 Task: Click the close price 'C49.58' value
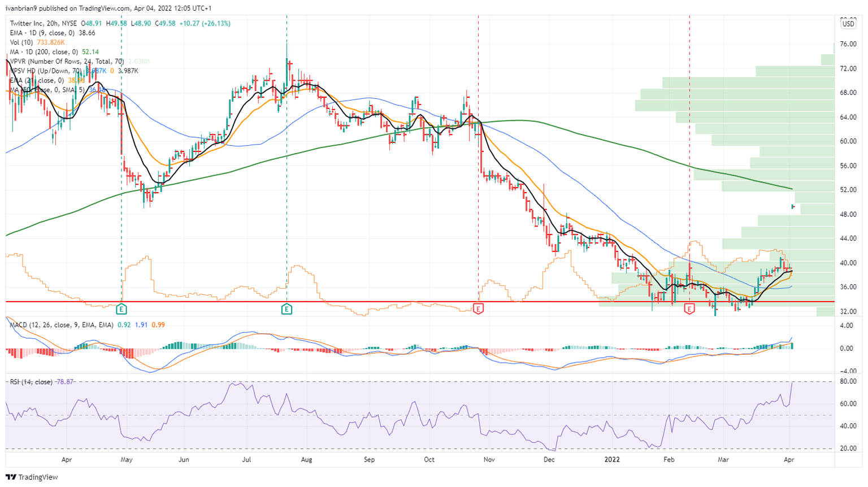pos(164,23)
